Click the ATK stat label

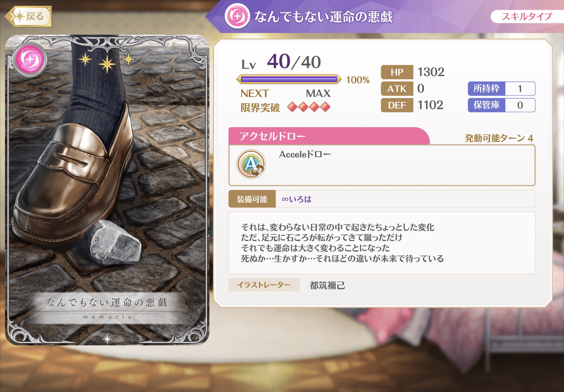click(397, 89)
